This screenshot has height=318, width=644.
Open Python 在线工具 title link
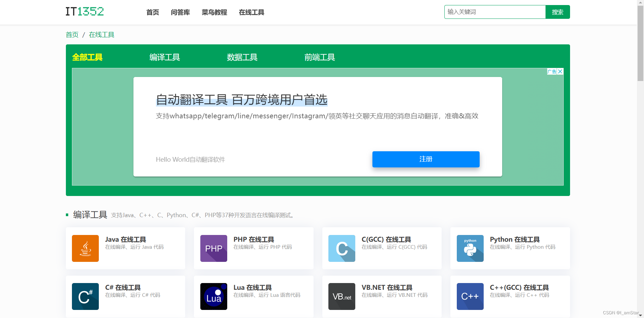pyautogui.click(x=515, y=239)
